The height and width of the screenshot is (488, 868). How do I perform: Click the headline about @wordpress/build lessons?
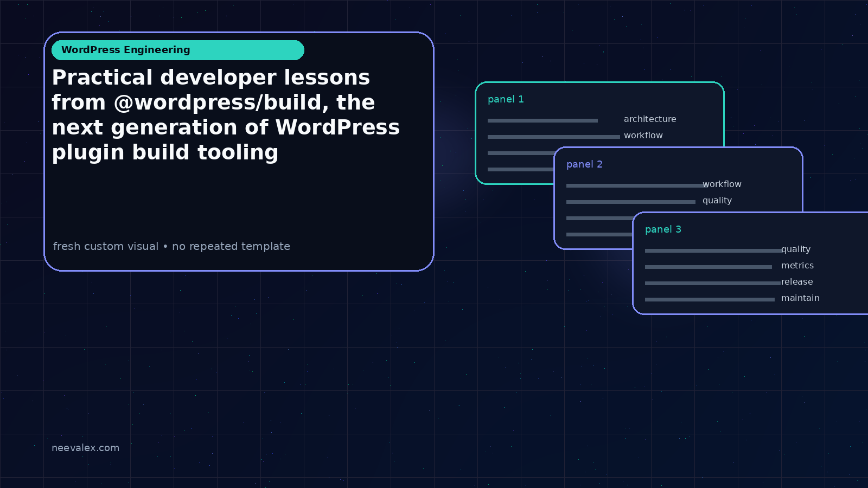[226, 115]
